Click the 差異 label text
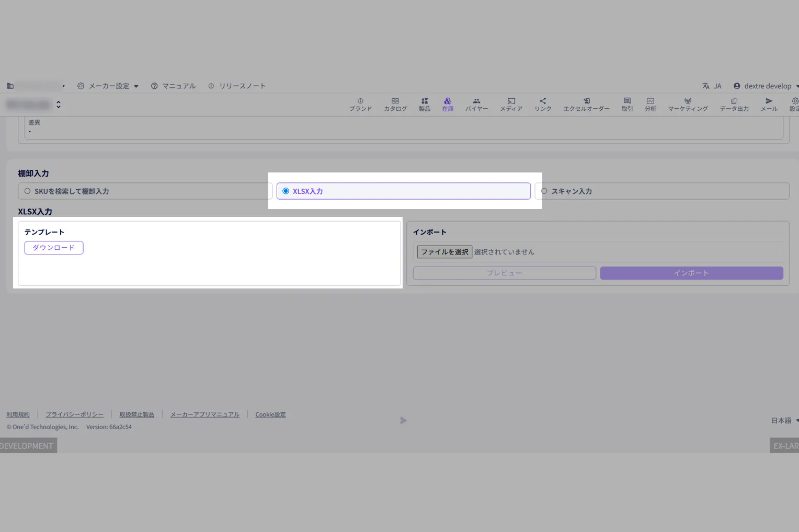 (x=35, y=122)
